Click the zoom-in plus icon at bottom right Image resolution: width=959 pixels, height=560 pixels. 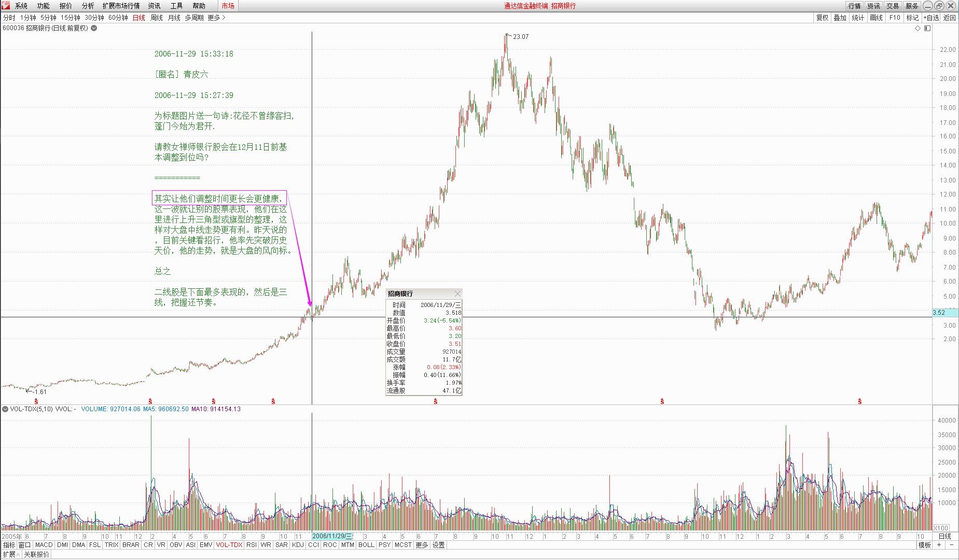pos(939,545)
